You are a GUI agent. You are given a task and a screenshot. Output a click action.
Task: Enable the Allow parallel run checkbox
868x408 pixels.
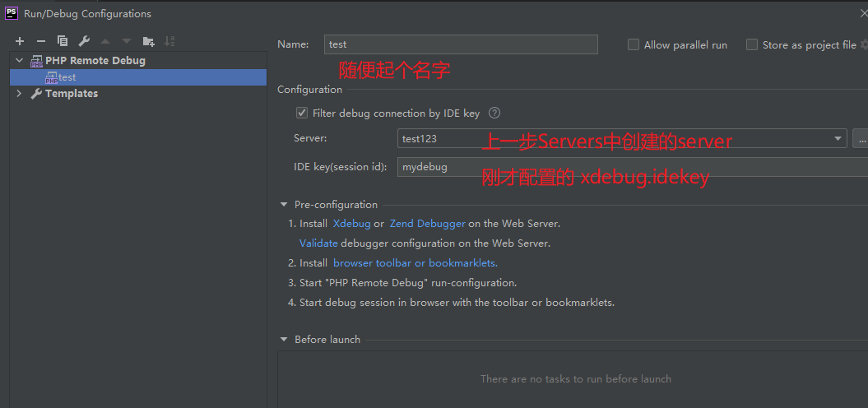click(634, 45)
